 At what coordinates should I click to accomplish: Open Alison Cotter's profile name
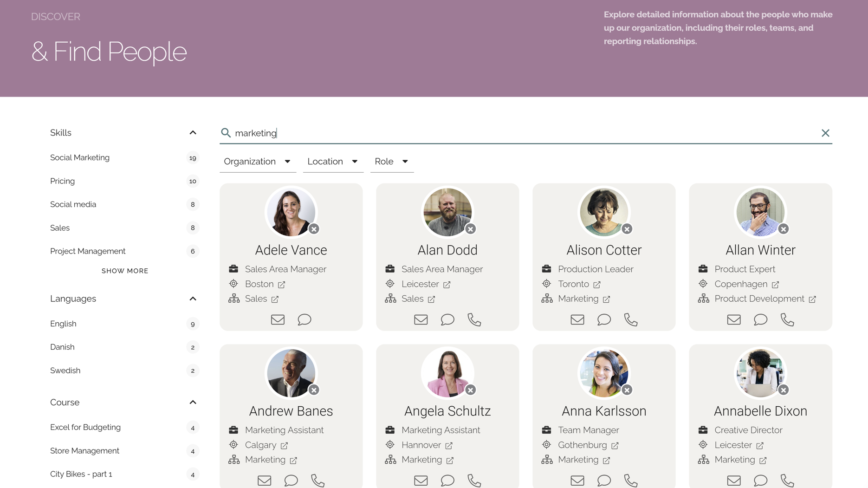coord(604,250)
